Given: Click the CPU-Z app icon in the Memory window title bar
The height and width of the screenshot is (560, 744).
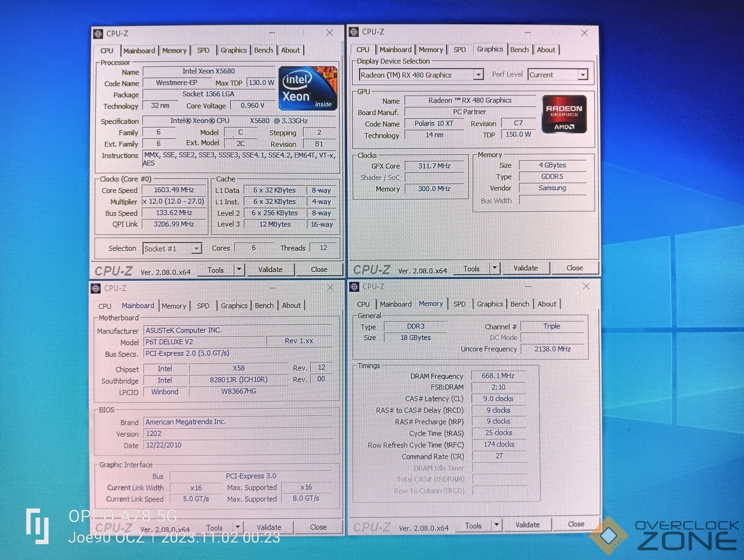Looking at the screenshot, I should pos(354,287).
